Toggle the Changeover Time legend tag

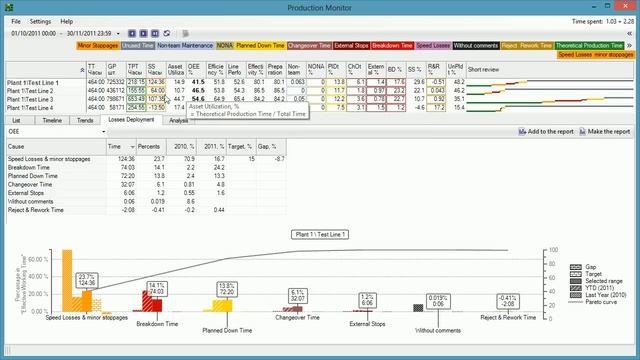pos(309,45)
